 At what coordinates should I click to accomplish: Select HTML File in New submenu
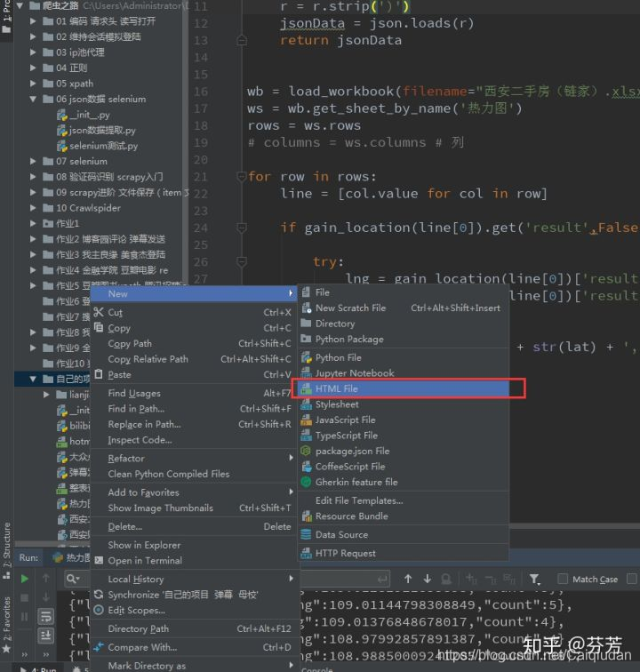coord(404,388)
